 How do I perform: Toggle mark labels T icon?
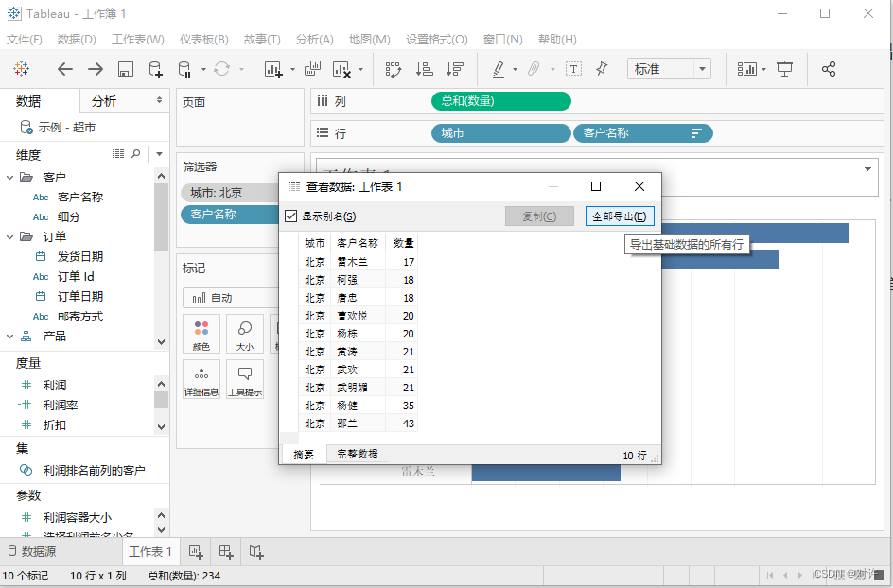[x=573, y=69]
